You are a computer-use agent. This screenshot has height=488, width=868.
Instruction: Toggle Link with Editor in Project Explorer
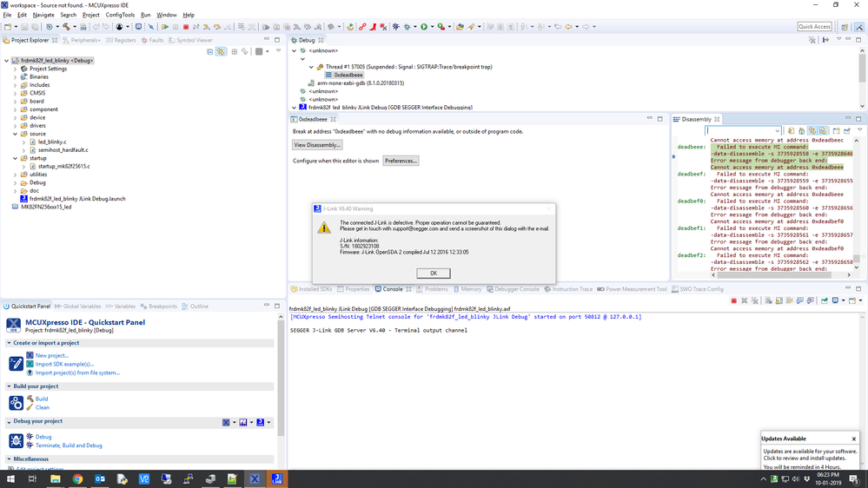[x=221, y=51]
